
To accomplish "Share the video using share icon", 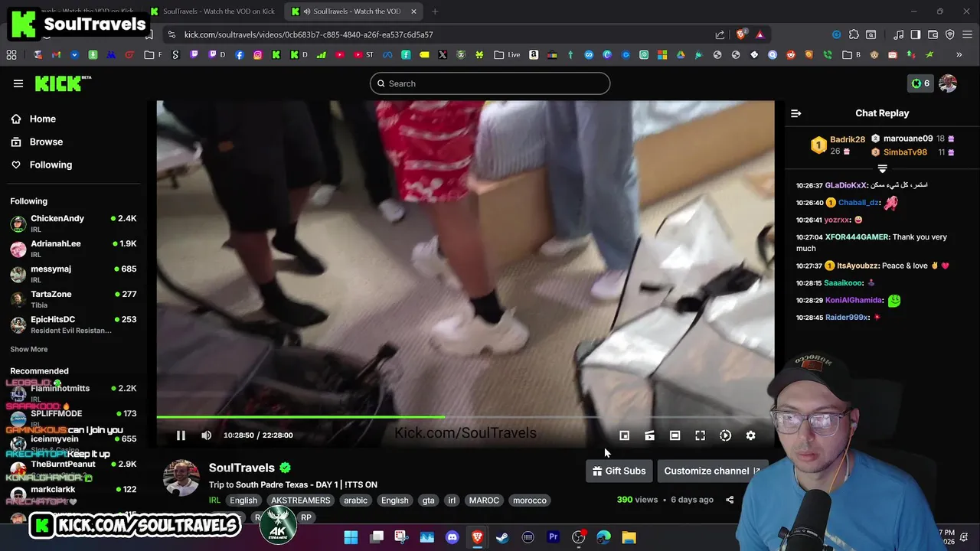I will [x=730, y=500].
